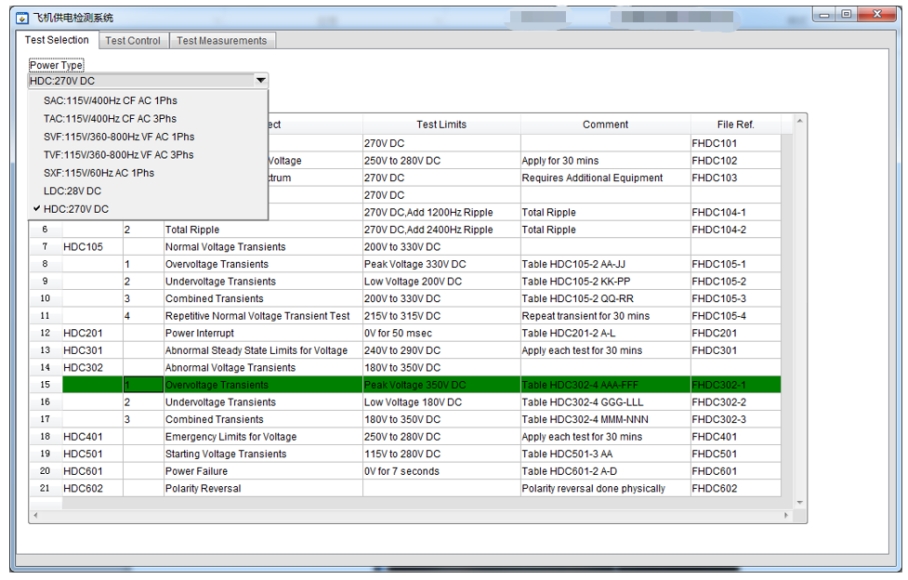This screenshot has height=580, width=908.
Task: Select the HDC302 test cell
Action: pyautogui.click(x=93, y=368)
